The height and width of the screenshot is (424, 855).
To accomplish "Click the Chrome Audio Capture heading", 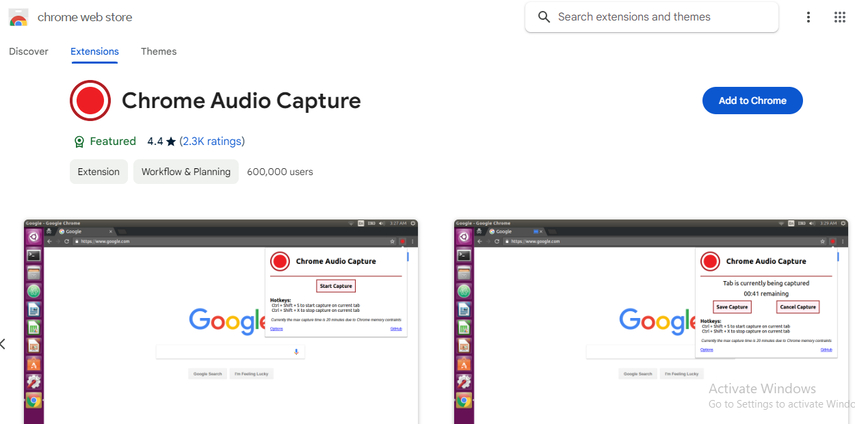I will point(241,101).
